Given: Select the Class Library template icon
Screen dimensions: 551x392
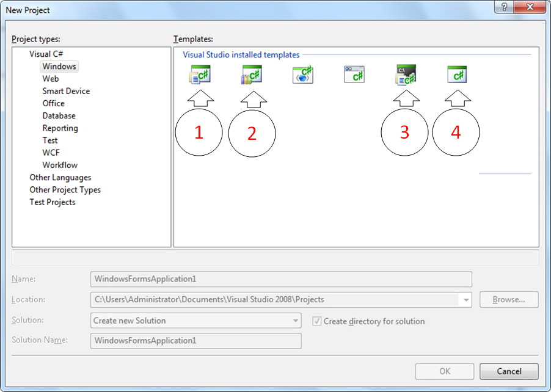Looking at the screenshot, I should (x=252, y=74).
